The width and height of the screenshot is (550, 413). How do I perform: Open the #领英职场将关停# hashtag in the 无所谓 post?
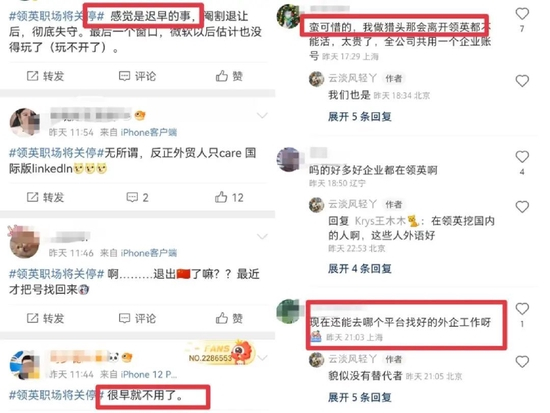(56, 153)
